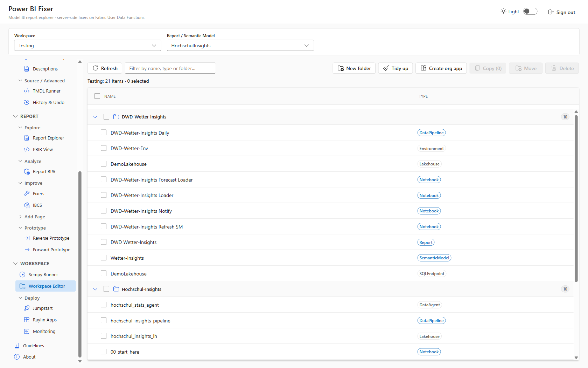
Task: Click the Tidy up button
Action: [x=395, y=68]
